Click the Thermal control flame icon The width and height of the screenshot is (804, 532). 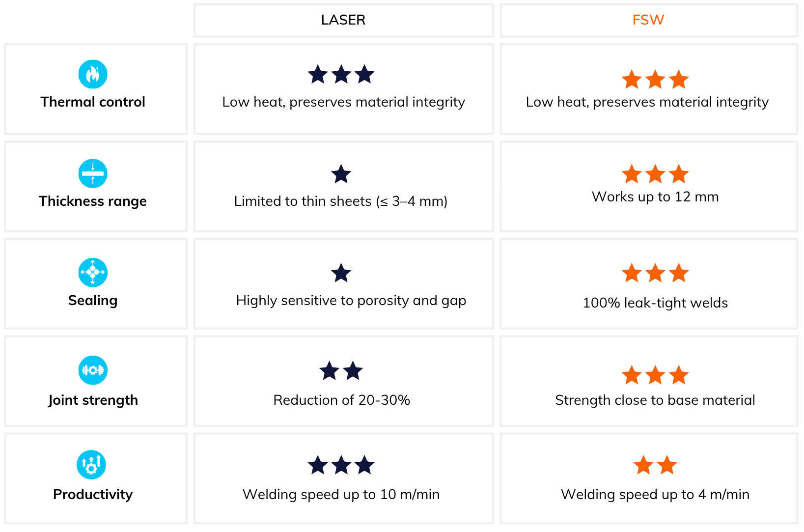[93, 74]
